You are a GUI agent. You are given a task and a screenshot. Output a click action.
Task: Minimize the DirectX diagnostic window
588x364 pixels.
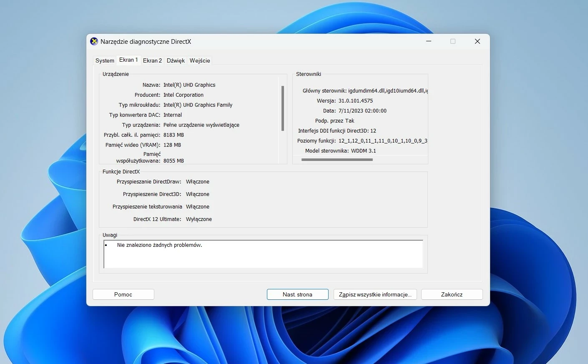pyautogui.click(x=428, y=41)
